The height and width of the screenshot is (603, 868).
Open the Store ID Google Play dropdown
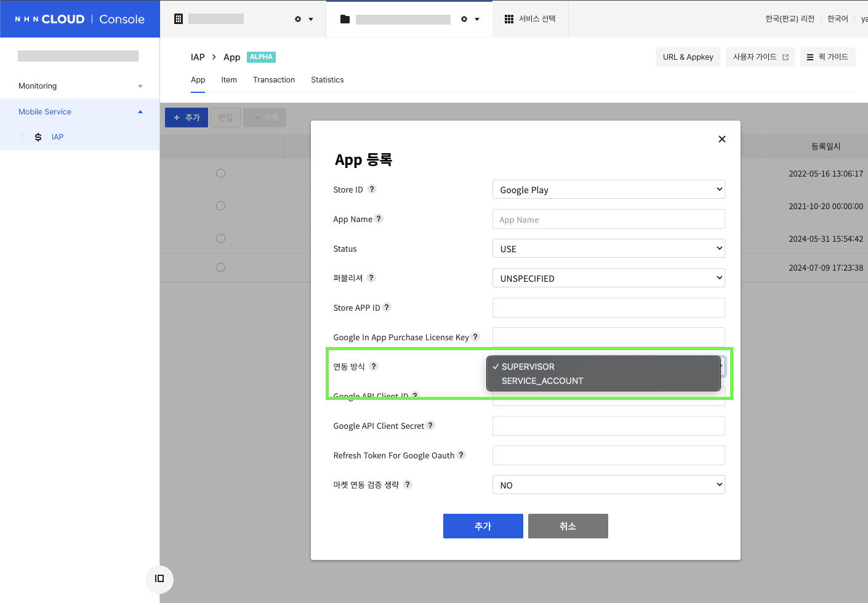(x=608, y=190)
